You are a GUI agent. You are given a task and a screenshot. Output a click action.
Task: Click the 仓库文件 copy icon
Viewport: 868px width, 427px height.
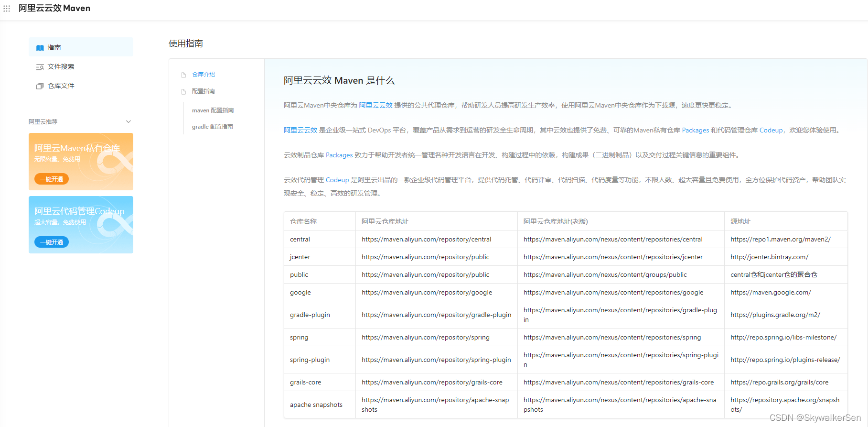click(40, 86)
